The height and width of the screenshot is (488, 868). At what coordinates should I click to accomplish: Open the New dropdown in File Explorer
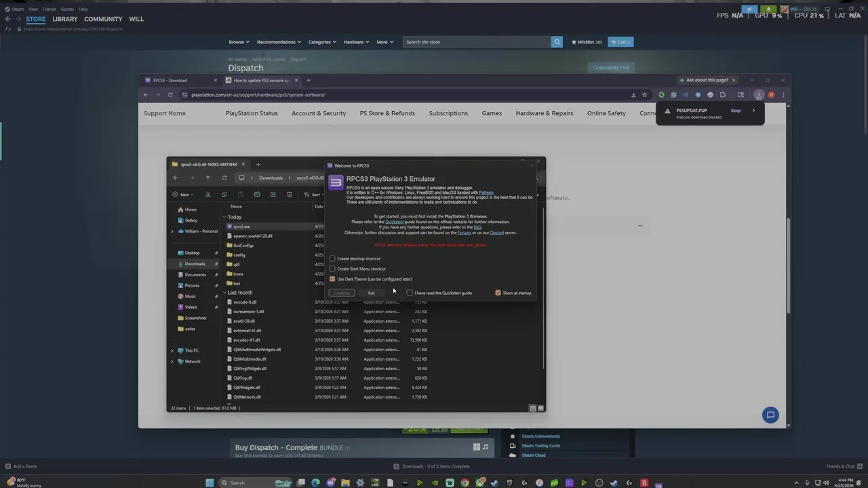tap(184, 195)
